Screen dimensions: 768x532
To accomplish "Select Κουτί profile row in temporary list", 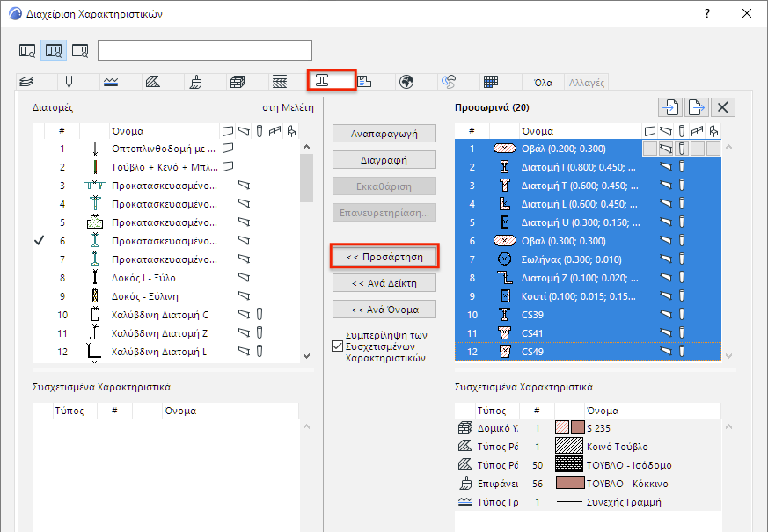I will tap(588, 296).
